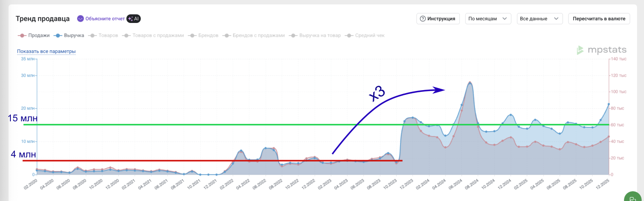This screenshot has height=201, width=644.
Task: Enable the Товаров series in legend
Action: [103, 35]
